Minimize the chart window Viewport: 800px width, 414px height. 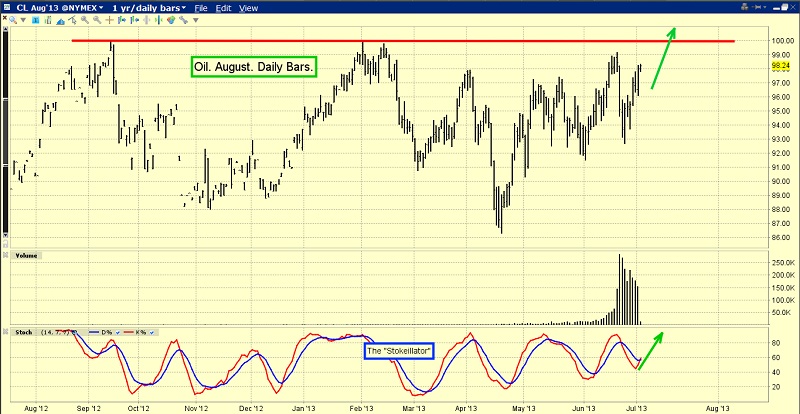[777, 9]
